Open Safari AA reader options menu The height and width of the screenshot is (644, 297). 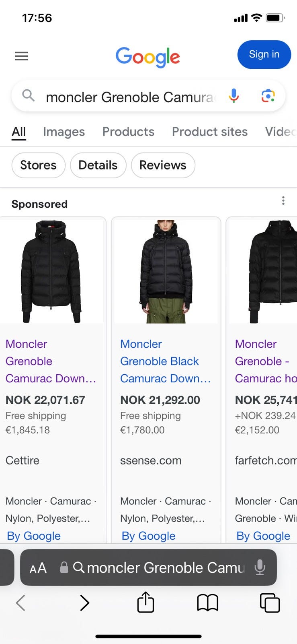coord(38,568)
